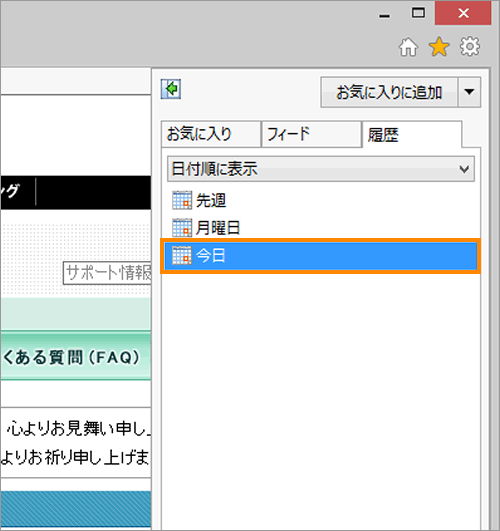The image size is (500, 531).
Task: Open the よくある質問 (FAQ) banner link
Action: [75, 357]
